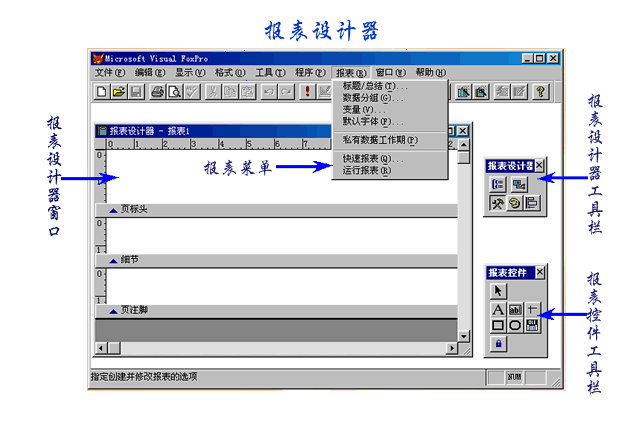This screenshot has width=636, height=432.
Task: Select the 'abl' Field tool in 报表控件
Action: click(x=515, y=310)
